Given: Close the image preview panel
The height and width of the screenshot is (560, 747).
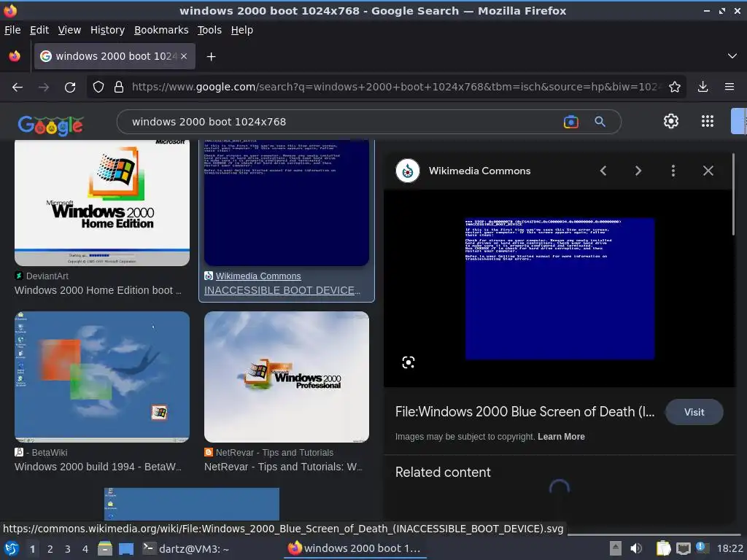Looking at the screenshot, I should [x=708, y=171].
